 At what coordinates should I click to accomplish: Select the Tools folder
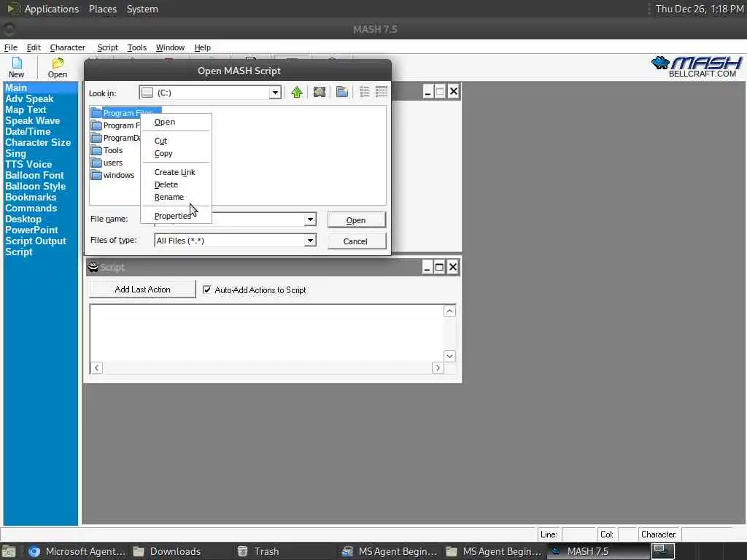tap(107, 150)
